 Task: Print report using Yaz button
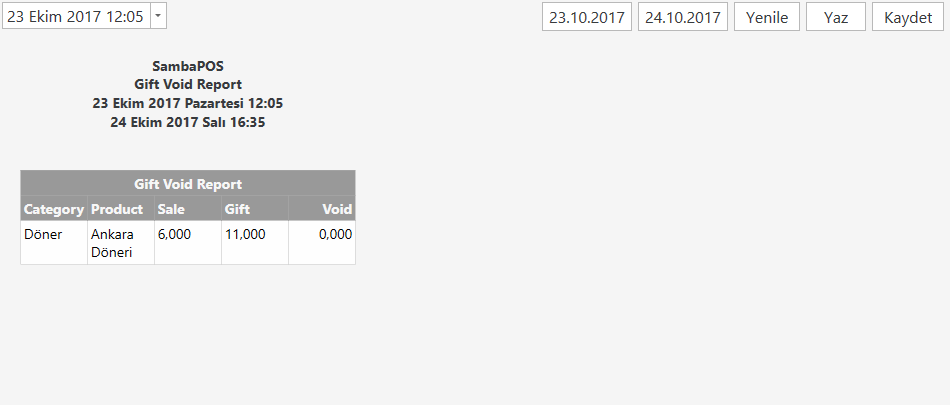point(835,17)
